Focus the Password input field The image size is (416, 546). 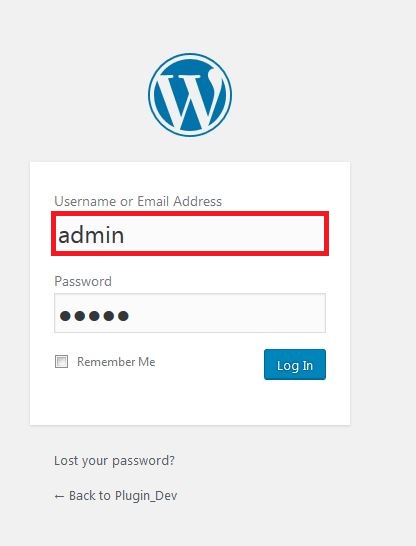click(x=190, y=313)
